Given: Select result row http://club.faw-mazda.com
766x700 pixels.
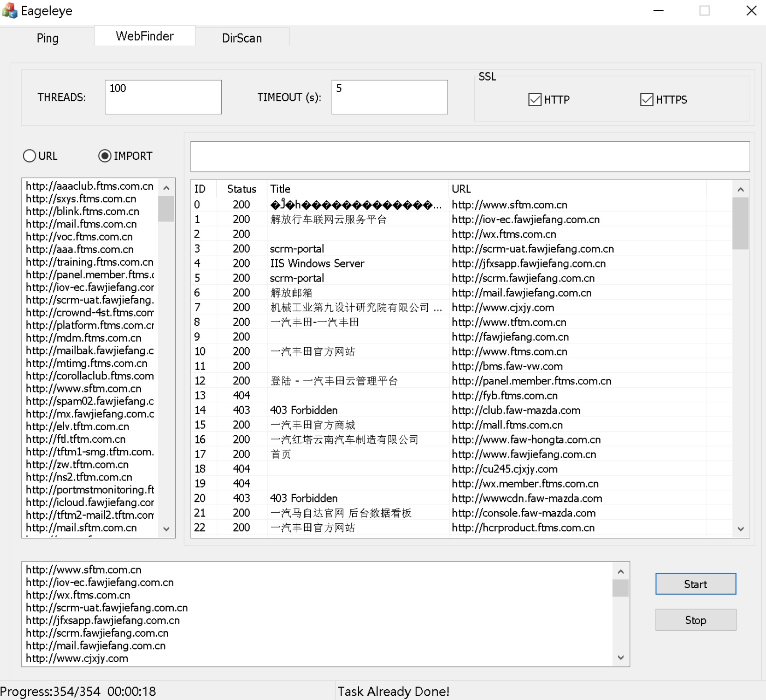Looking at the screenshot, I should (461, 410).
